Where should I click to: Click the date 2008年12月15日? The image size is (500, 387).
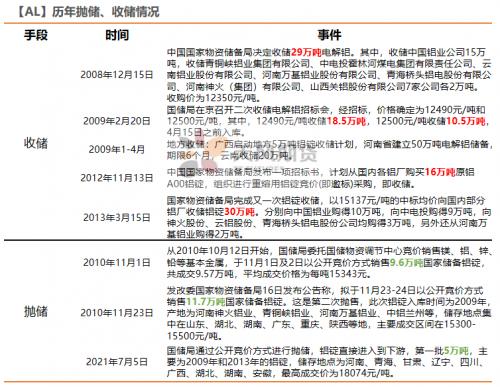point(117,74)
